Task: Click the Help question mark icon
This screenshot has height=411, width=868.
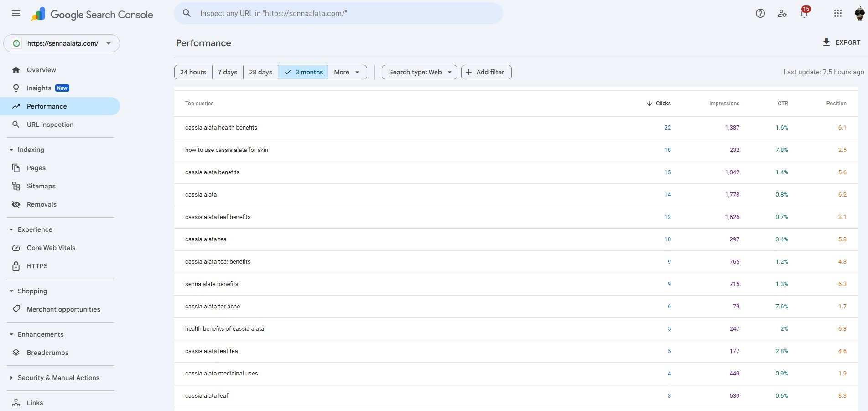Action: pyautogui.click(x=760, y=13)
